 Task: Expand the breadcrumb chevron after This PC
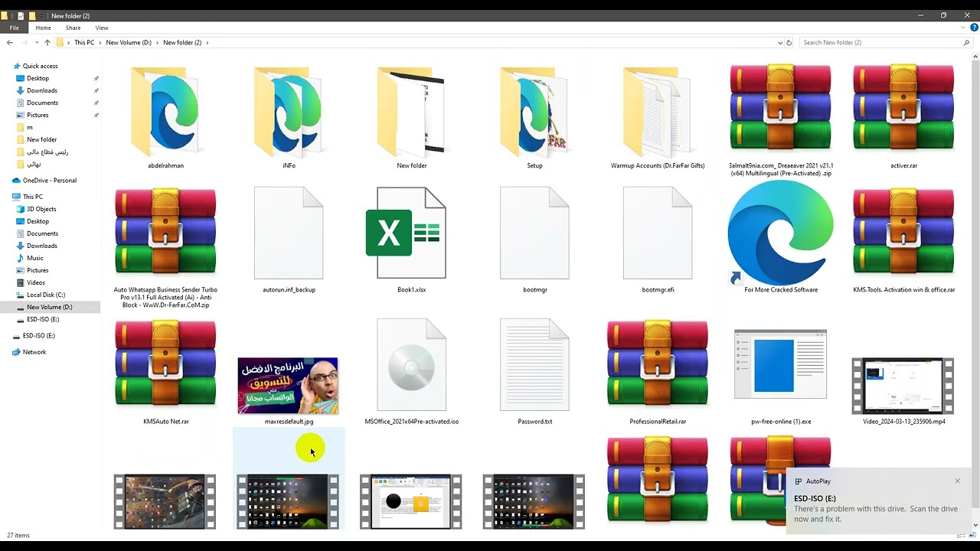click(100, 43)
